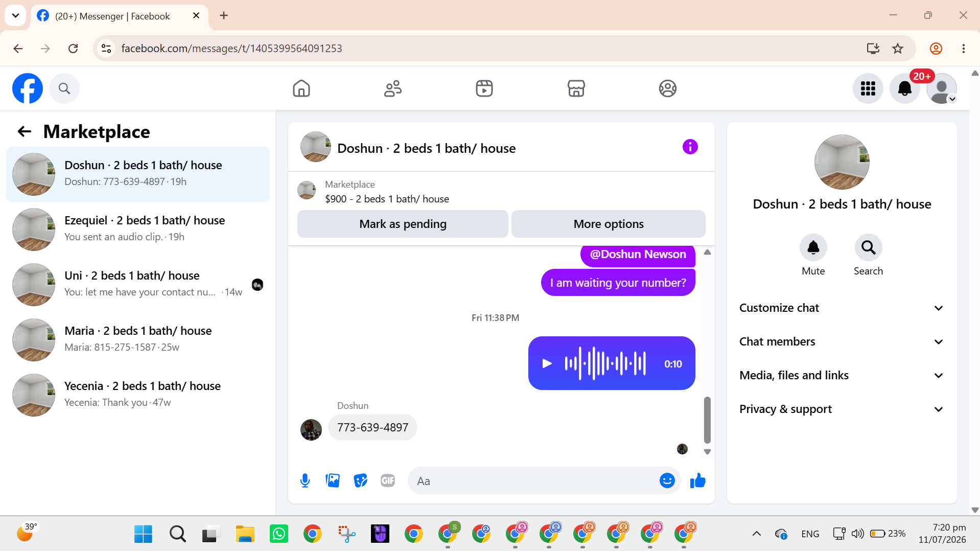Show hidden system tray icons

757,534
